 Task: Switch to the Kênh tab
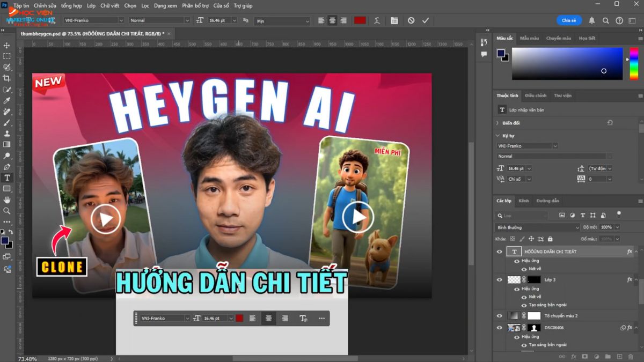click(524, 201)
